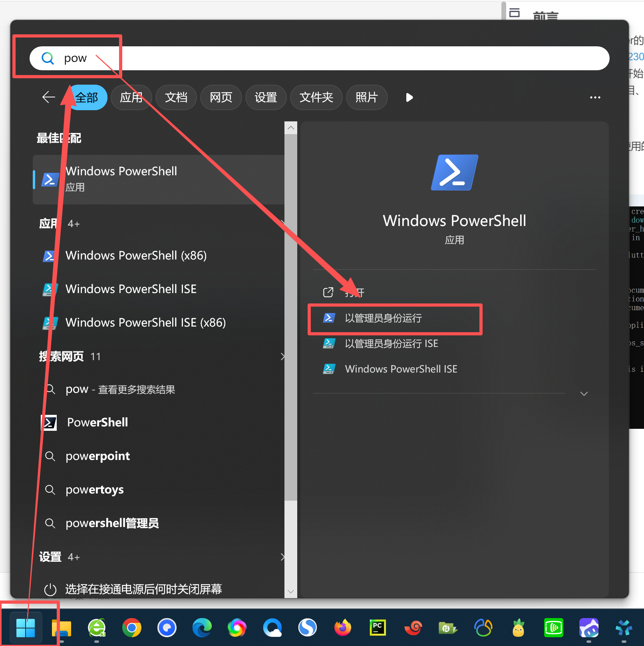Go back with the left arrow
The height and width of the screenshot is (646, 644).
(49, 97)
